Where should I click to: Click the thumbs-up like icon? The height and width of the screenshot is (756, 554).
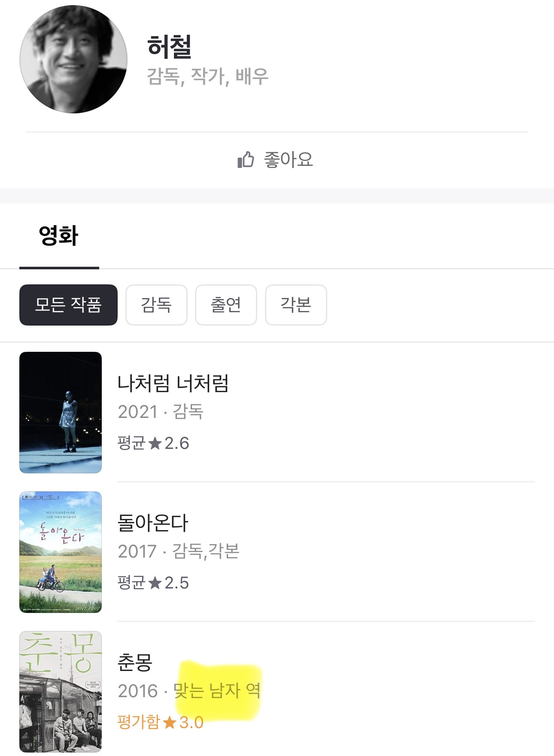[x=246, y=160]
